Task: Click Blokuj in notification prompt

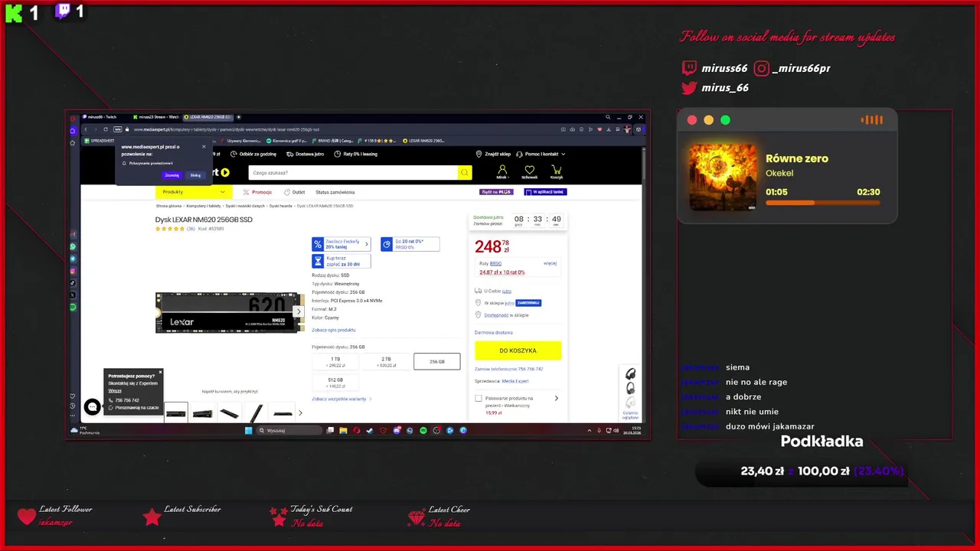Action: tap(195, 175)
